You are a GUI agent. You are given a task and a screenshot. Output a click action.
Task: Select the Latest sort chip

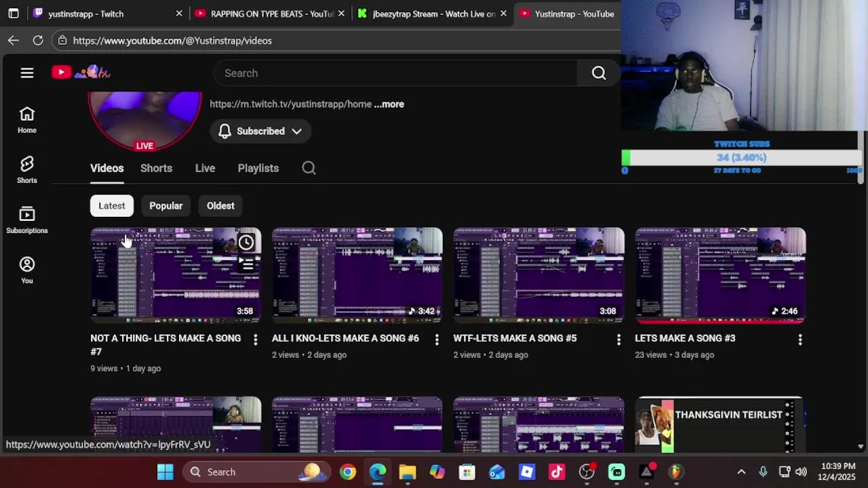(112, 206)
